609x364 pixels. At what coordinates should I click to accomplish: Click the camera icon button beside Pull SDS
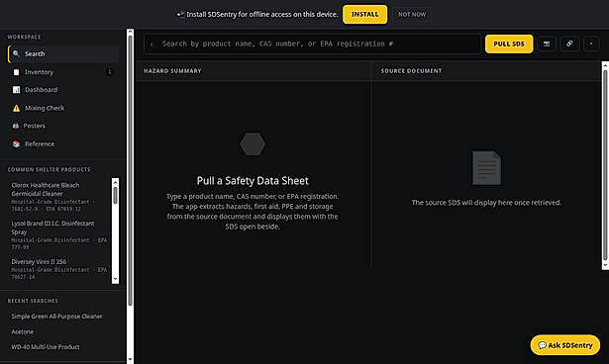(547, 44)
